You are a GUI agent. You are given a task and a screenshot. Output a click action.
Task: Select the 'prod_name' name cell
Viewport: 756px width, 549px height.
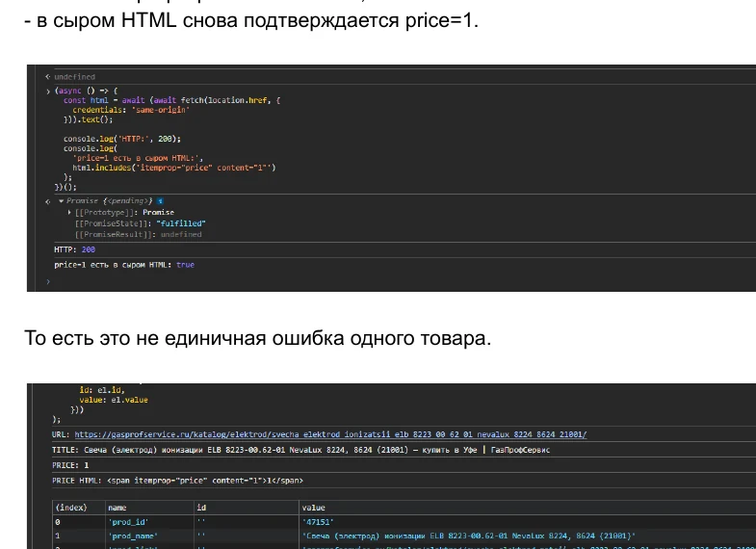(149, 536)
